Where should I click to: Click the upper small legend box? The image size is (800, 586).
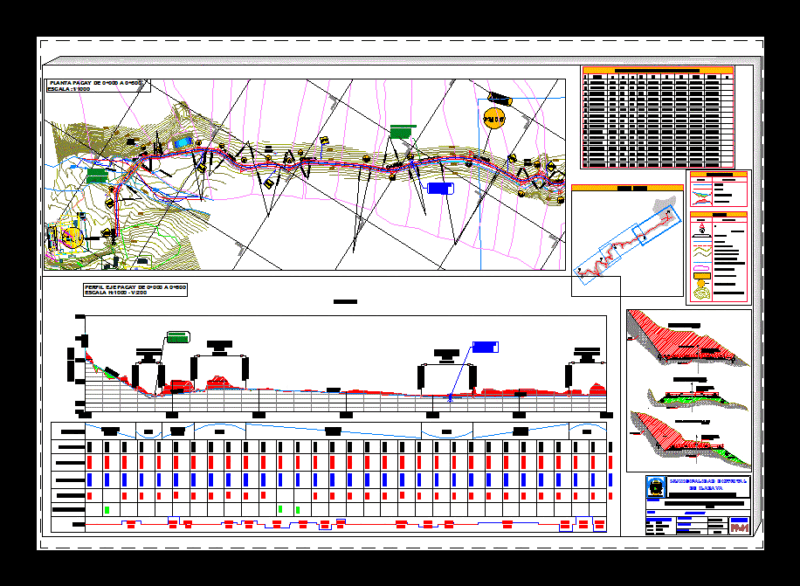click(718, 189)
